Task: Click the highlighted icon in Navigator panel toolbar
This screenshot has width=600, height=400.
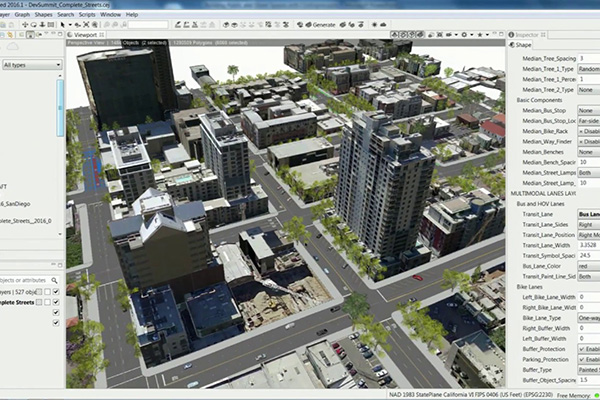Action: click(30, 35)
